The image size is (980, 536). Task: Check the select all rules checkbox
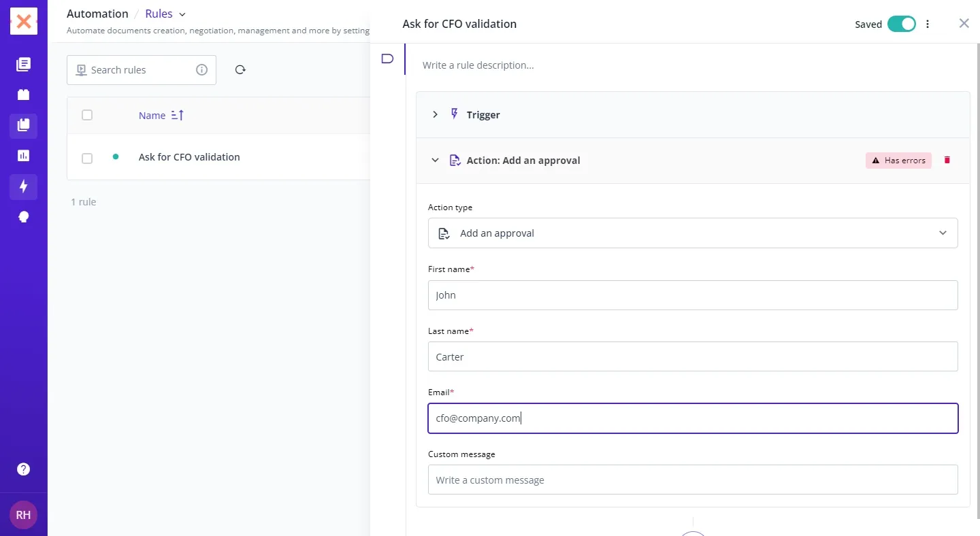(x=87, y=116)
